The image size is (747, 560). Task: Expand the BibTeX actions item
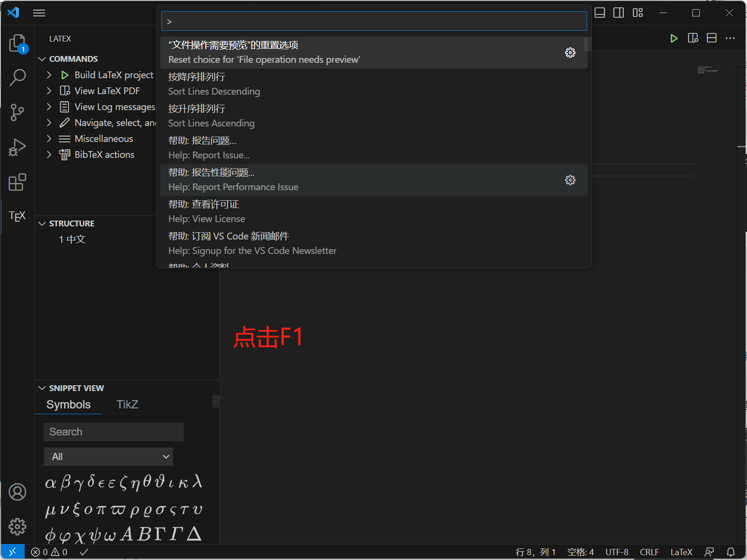(49, 154)
